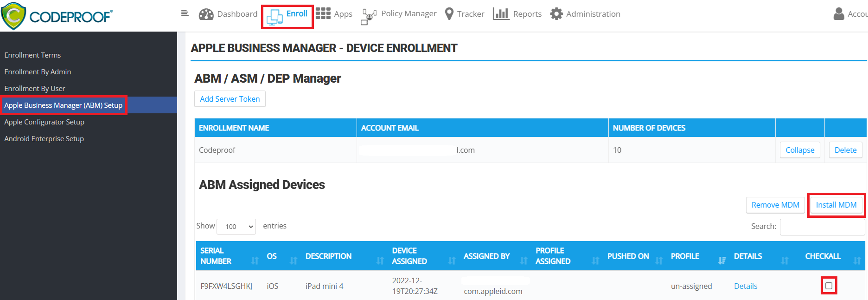Select Enrollment By User in sidebar
868x300 pixels.
(x=35, y=88)
